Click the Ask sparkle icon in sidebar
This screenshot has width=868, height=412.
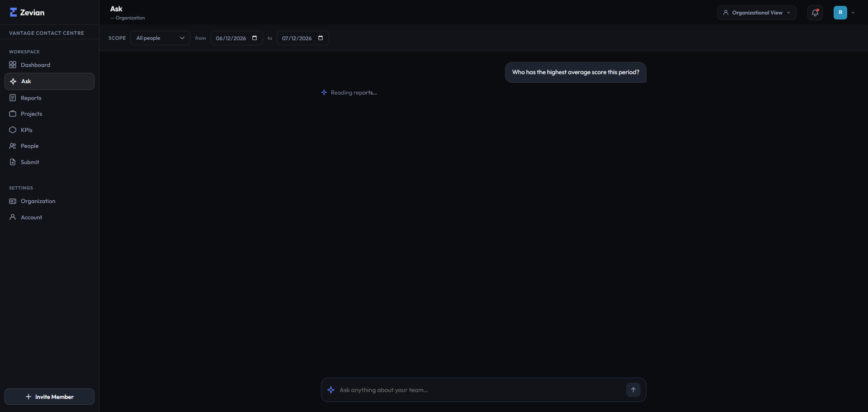[13, 81]
